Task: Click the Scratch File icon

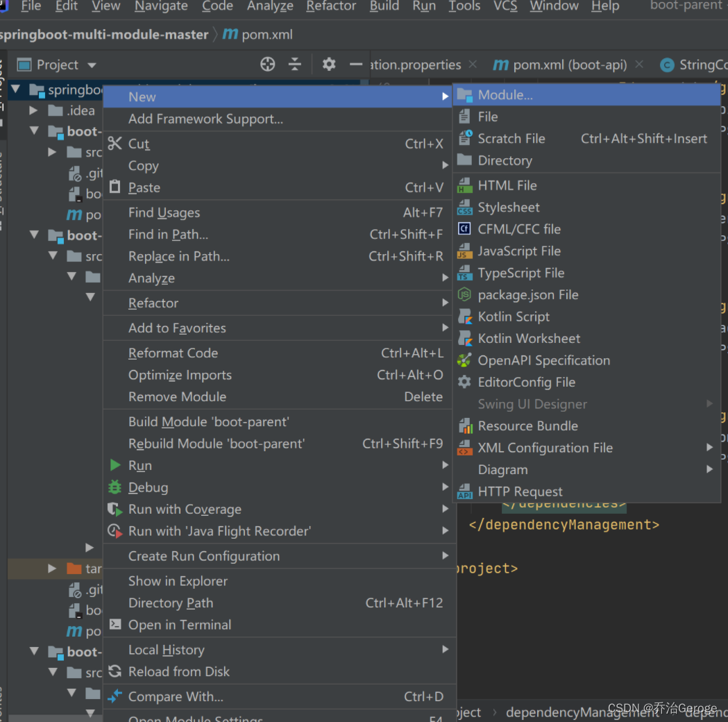Action: [465, 138]
